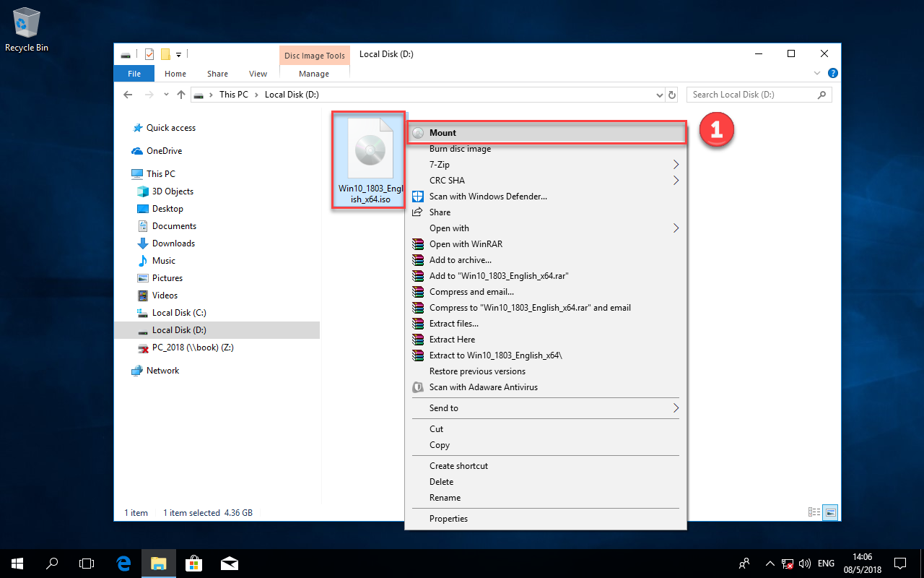Choose Add to "Win10_1803_English_x64.rar"
Viewport: 924px width, 578px height.
pos(546,276)
